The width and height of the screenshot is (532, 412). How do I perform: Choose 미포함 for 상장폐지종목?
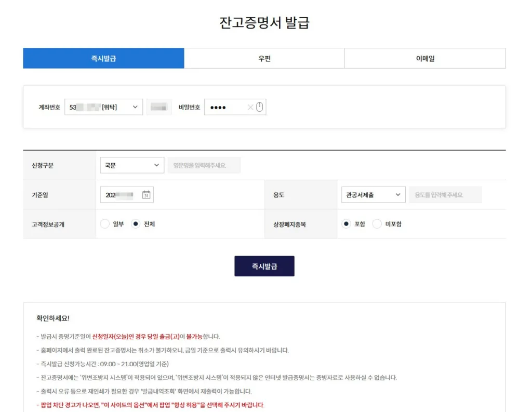pos(377,224)
